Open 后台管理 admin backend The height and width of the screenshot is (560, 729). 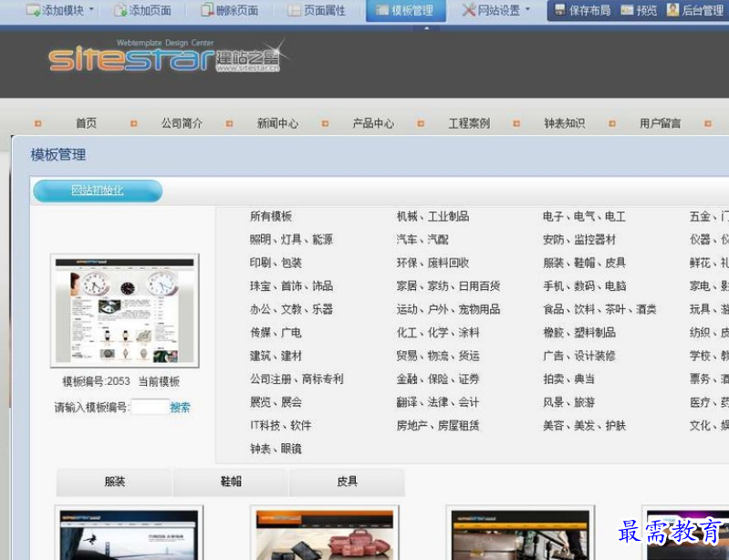pyautogui.click(x=695, y=10)
